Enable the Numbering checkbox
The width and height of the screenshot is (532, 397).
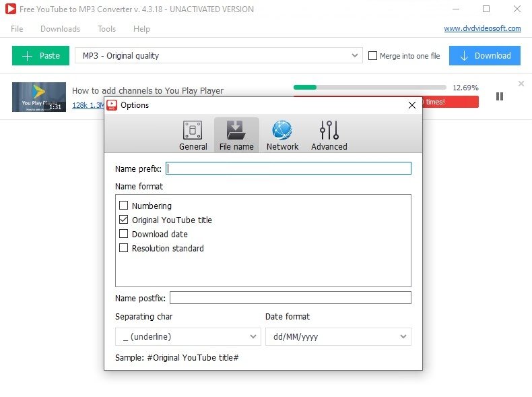tap(123, 206)
